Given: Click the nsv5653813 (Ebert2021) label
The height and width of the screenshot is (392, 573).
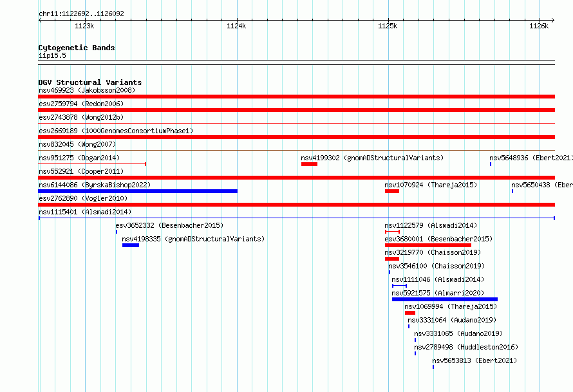Looking at the screenshot, I should click(474, 360).
